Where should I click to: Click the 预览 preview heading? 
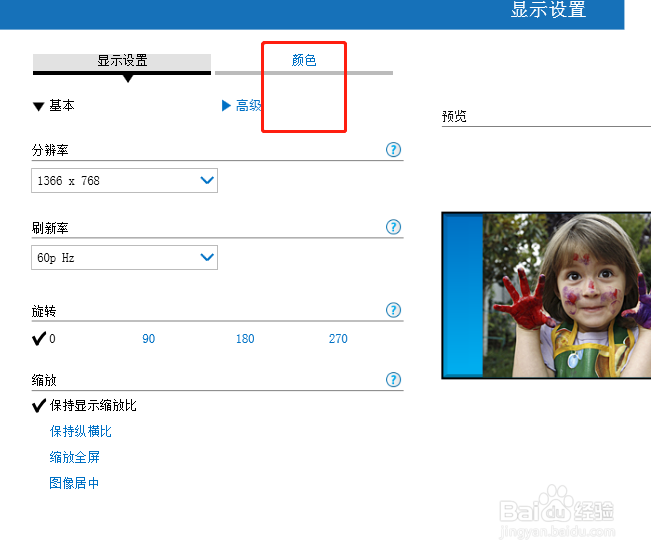[454, 116]
